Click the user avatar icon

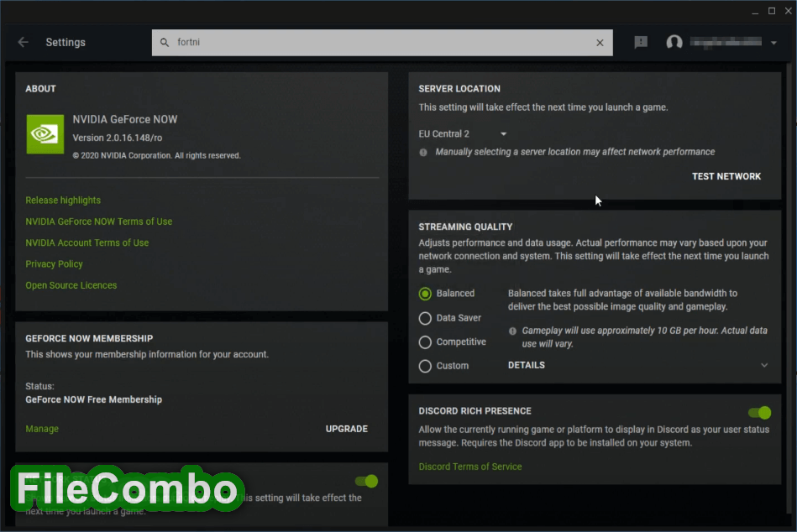[x=674, y=42]
